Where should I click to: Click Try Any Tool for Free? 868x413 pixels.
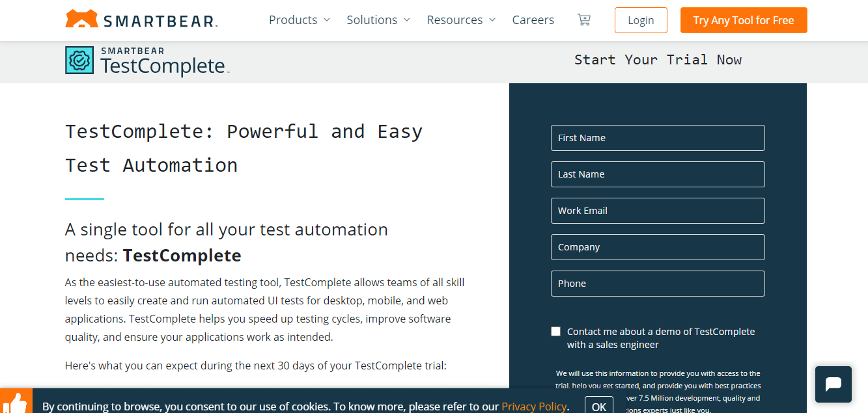coord(744,20)
